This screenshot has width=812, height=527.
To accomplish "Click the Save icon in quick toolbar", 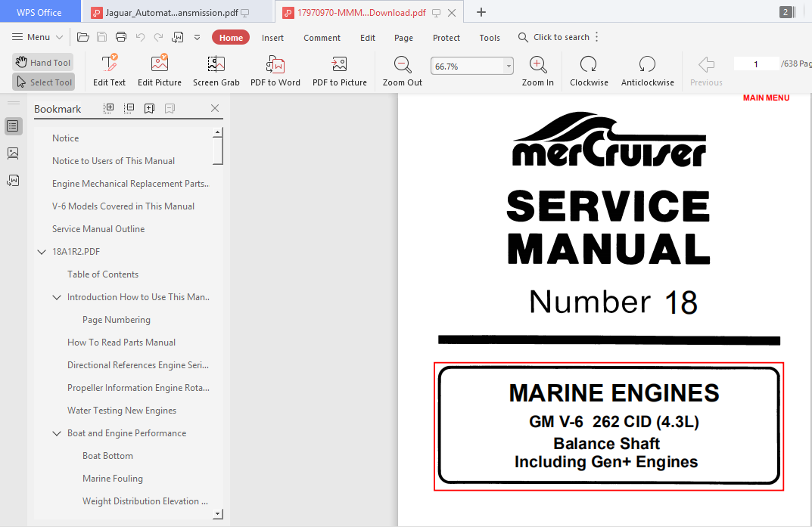I will point(102,37).
